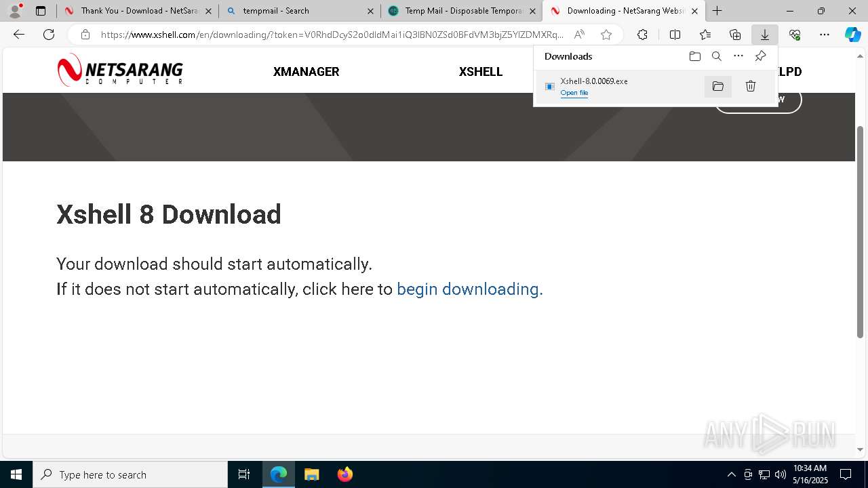The width and height of the screenshot is (868, 488).
Task: Close Downloads flyout via toolbar download icon
Action: tap(765, 35)
